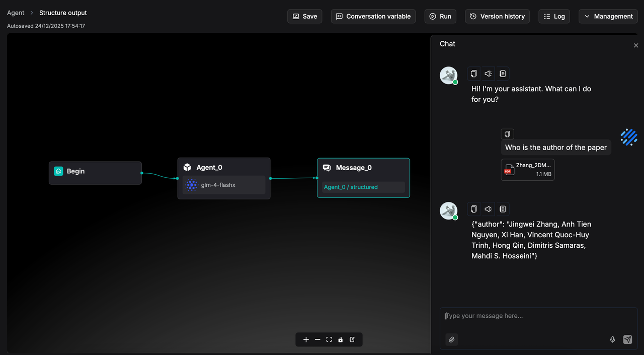Image resolution: width=644 pixels, height=355 pixels.
Task: Open the Version history panel
Action: pos(497,16)
